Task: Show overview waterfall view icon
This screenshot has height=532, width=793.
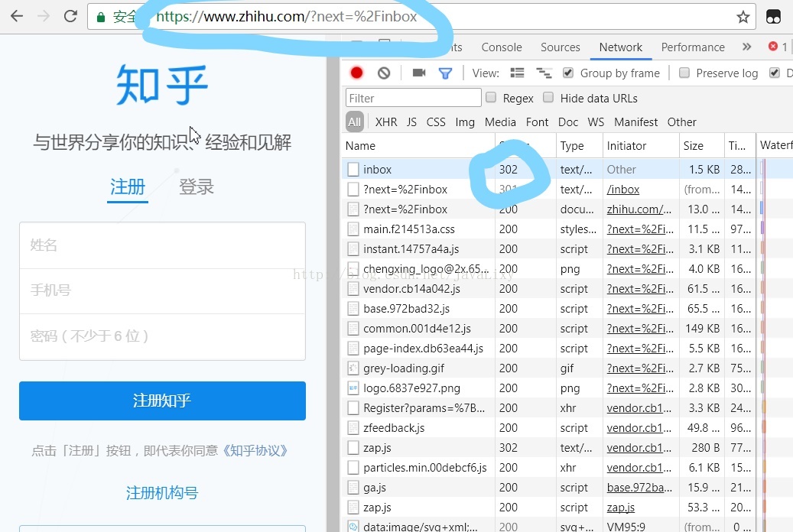Action: [x=544, y=73]
